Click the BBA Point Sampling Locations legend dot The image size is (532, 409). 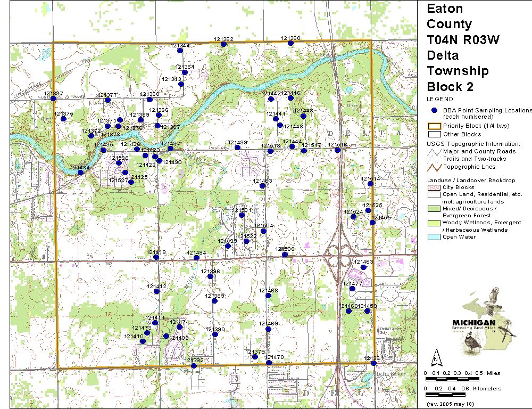click(x=434, y=110)
